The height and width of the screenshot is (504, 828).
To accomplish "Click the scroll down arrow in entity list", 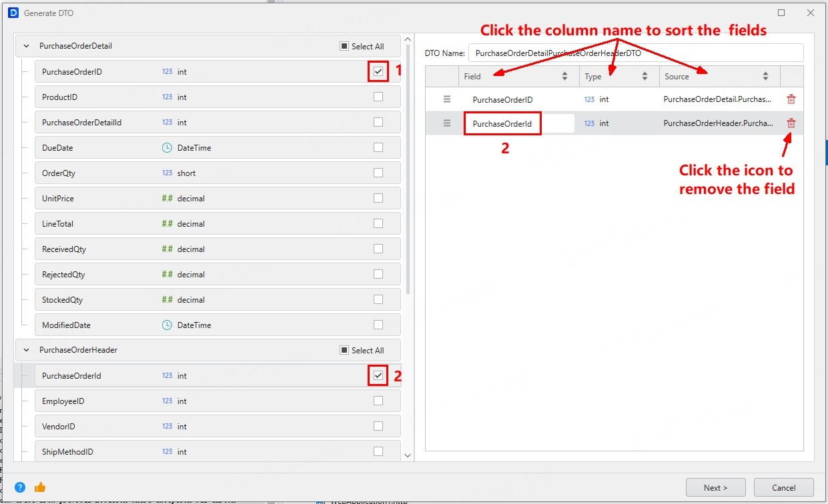I will [408, 455].
